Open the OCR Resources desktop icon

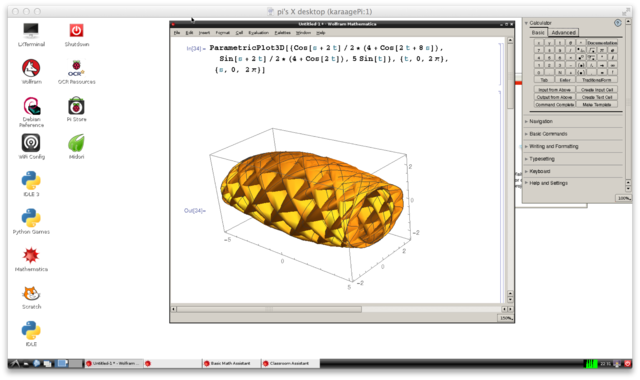(76, 71)
